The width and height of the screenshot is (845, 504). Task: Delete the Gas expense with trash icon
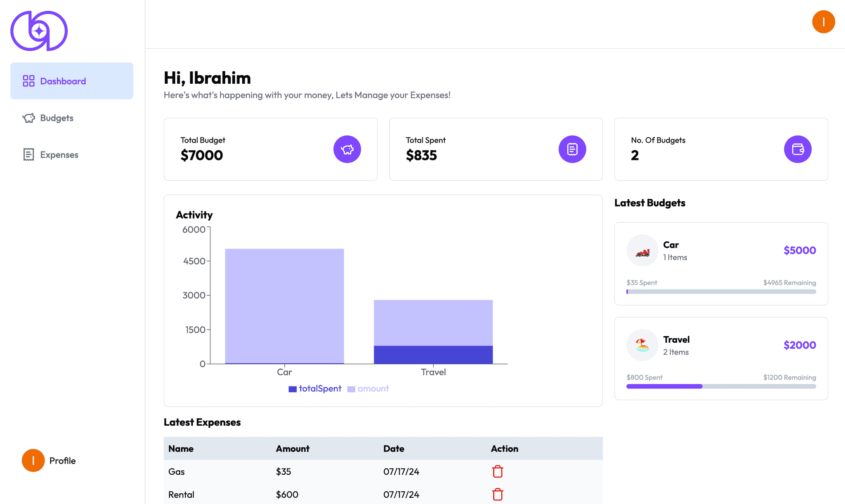pos(498,471)
